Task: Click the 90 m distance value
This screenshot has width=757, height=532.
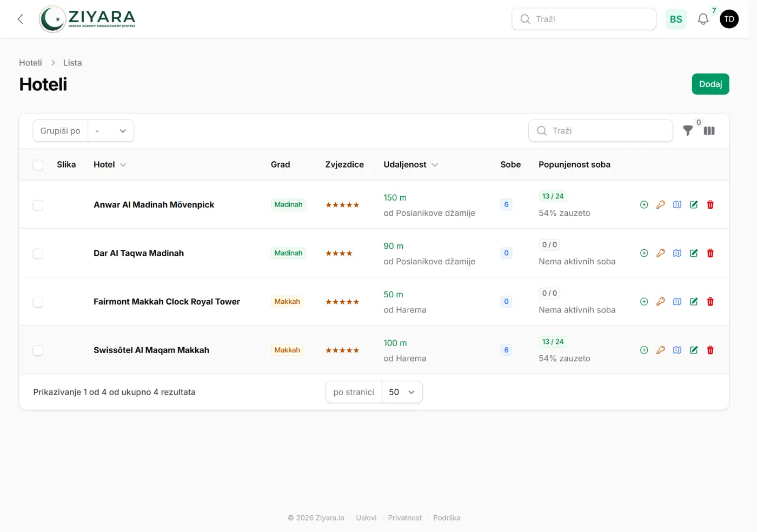Action: tap(394, 246)
